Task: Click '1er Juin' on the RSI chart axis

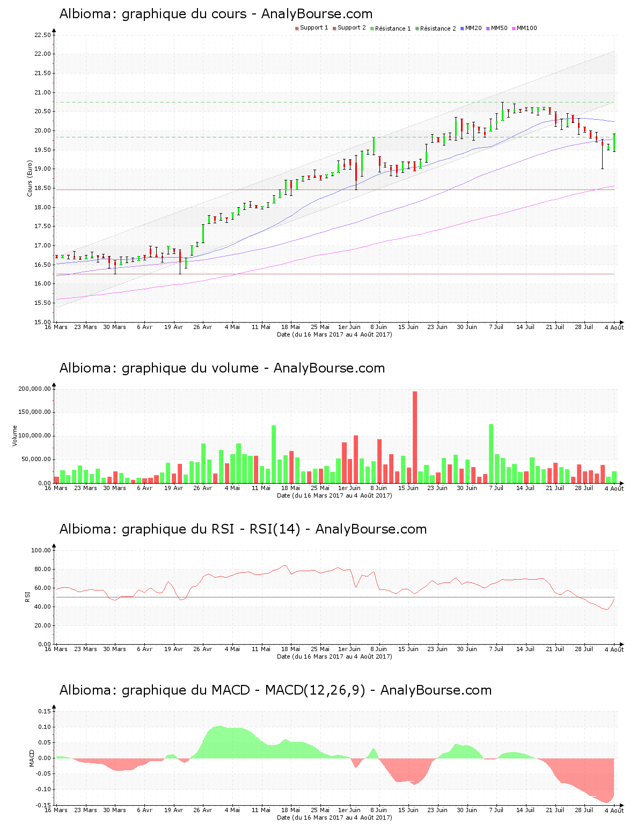Action: pyautogui.click(x=349, y=649)
